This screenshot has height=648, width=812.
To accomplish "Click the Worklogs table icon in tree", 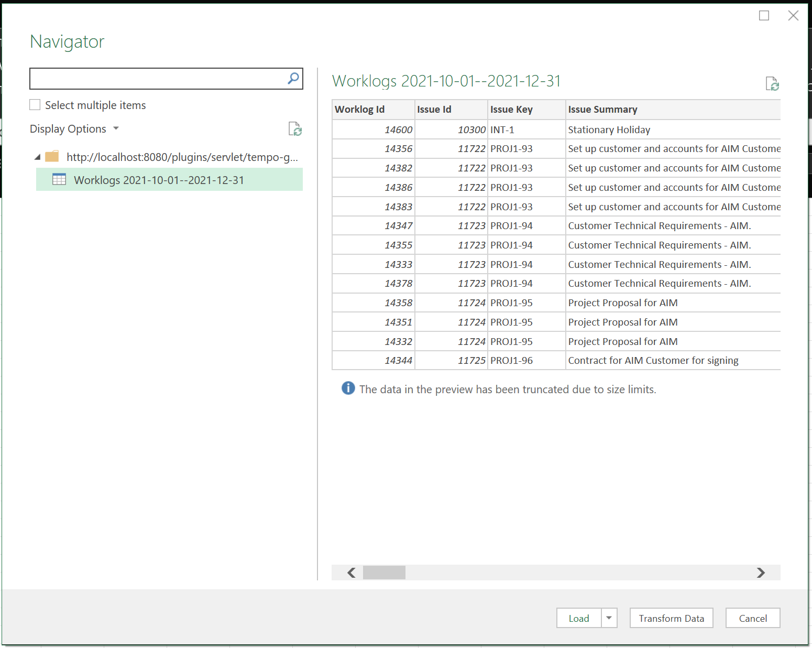I will (x=59, y=180).
